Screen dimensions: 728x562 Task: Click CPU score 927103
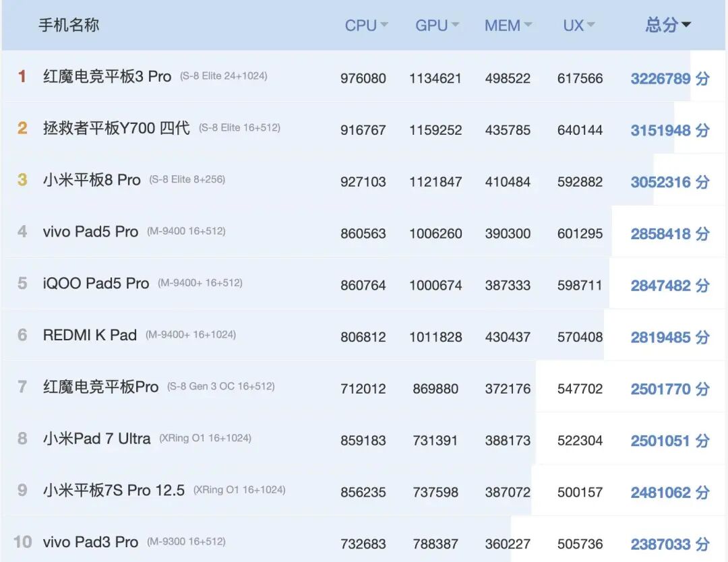(x=363, y=182)
